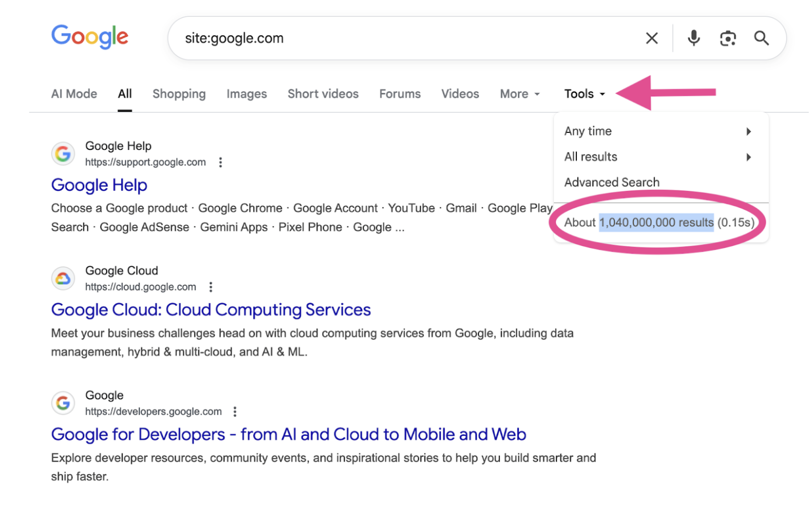Click the https://cloud.google.com URL
Viewport: 812px width, 505px height.
(141, 287)
